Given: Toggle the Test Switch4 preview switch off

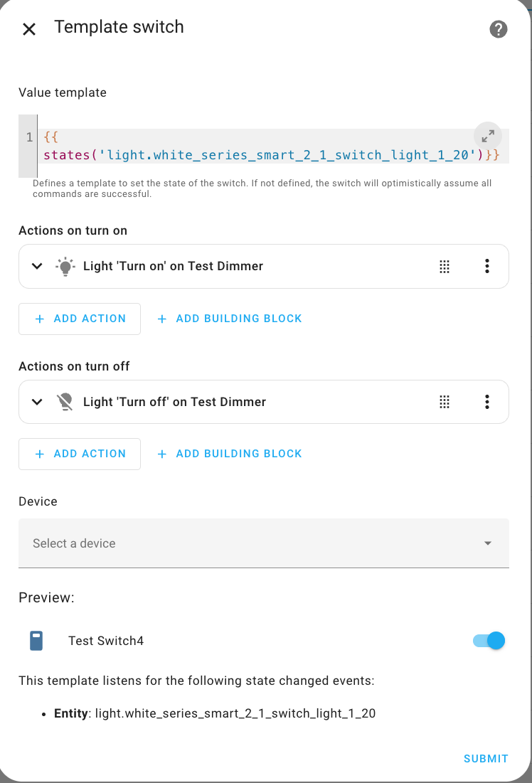Looking at the screenshot, I should [x=489, y=641].
